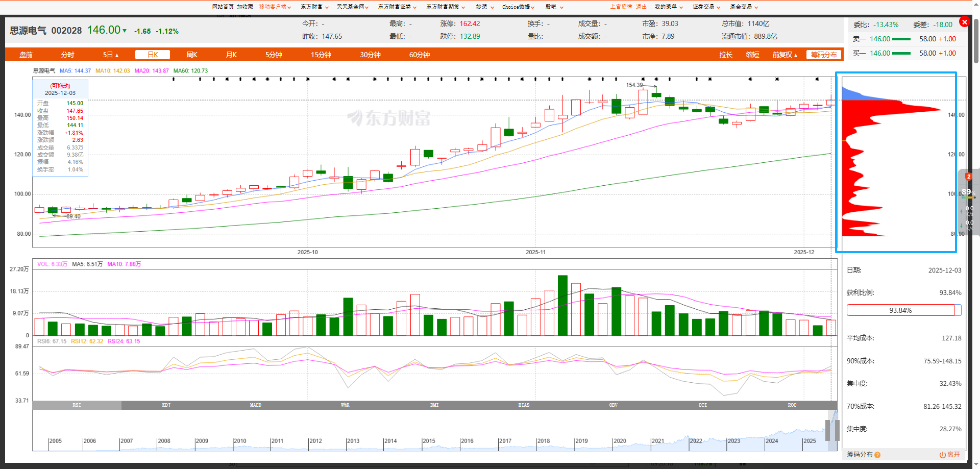Open the Choice数据 dropdown
Image resolution: width=980 pixels, height=469 pixels.
(x=518, y=7)
